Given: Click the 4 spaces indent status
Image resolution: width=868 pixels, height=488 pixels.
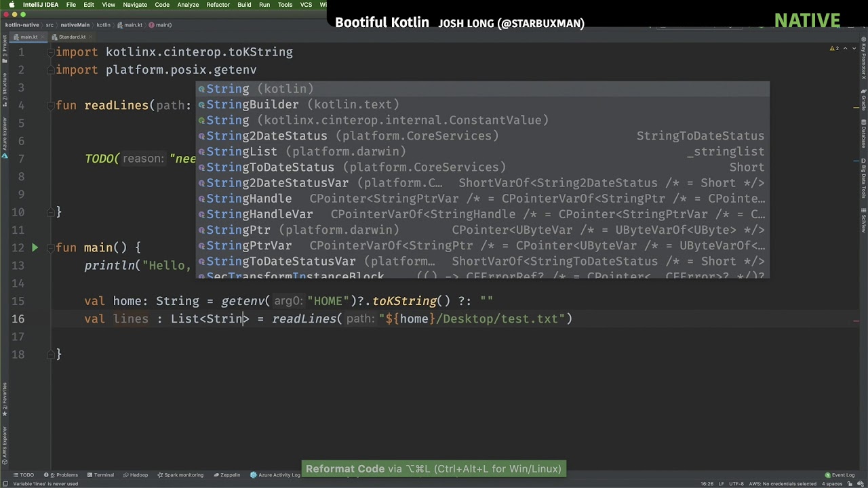Looking at the screenshot, I should tap(832, 484).
